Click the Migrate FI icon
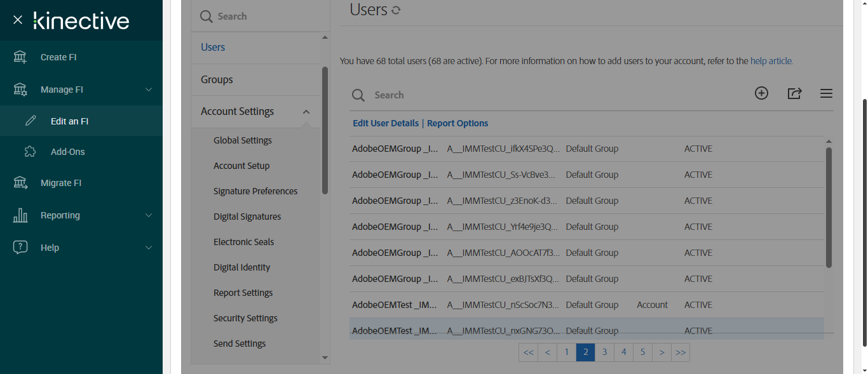 click(x=20, y=183)
